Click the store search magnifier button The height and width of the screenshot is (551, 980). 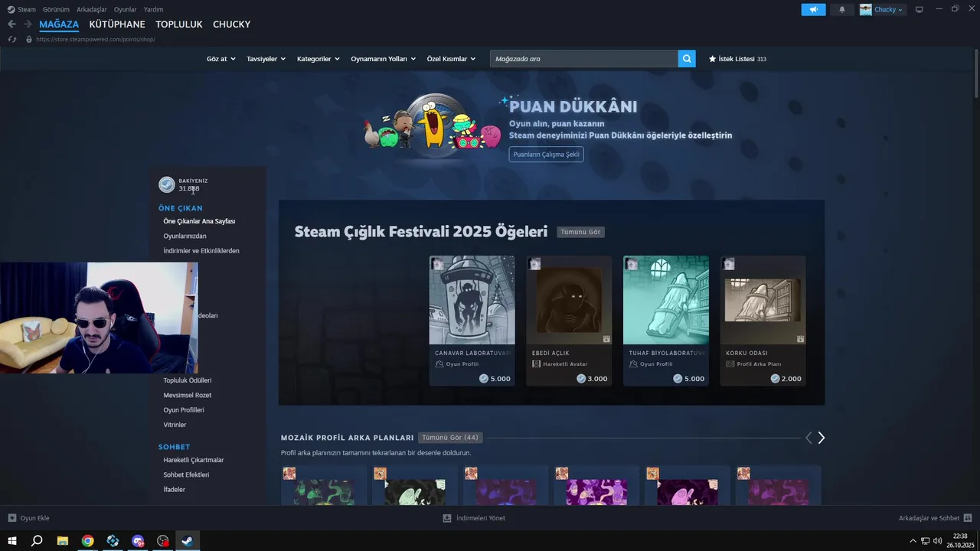687,59
